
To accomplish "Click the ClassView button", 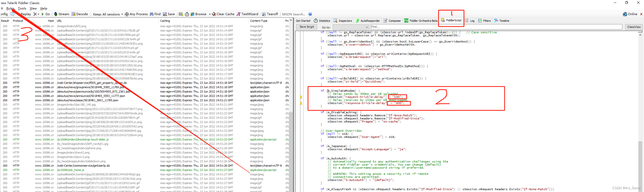I will click(x=634, y=27).
